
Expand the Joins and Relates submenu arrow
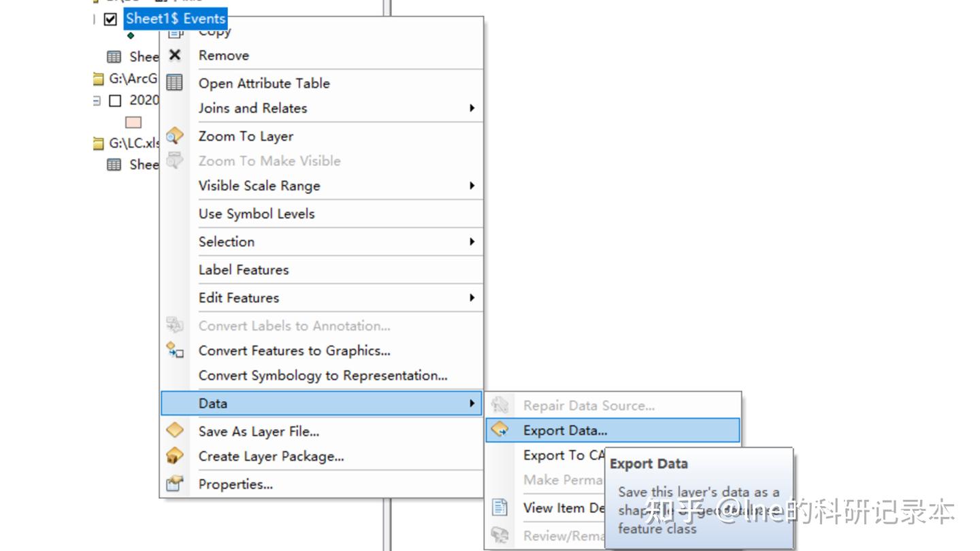(472, 108)
